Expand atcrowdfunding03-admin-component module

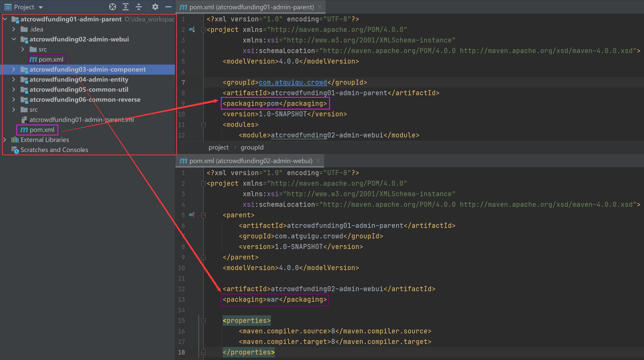14,69
